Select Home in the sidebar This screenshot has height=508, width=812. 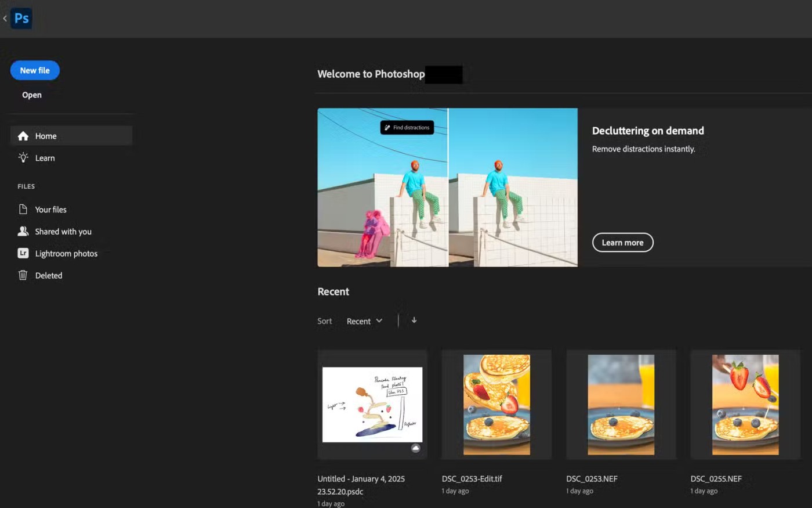click(71, 136)
